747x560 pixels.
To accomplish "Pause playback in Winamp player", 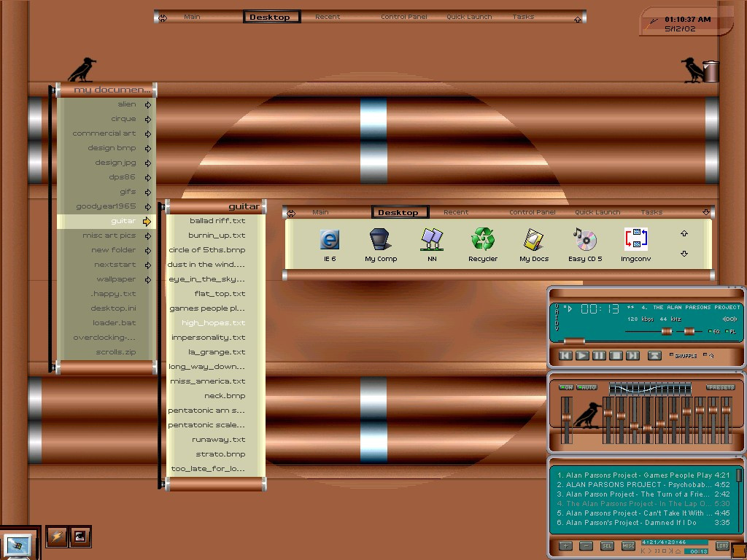I will (598, 356).
